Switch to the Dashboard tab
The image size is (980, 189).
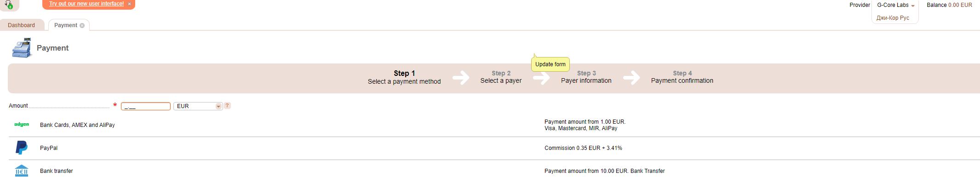pyautogui.click(x=21, y=25)
